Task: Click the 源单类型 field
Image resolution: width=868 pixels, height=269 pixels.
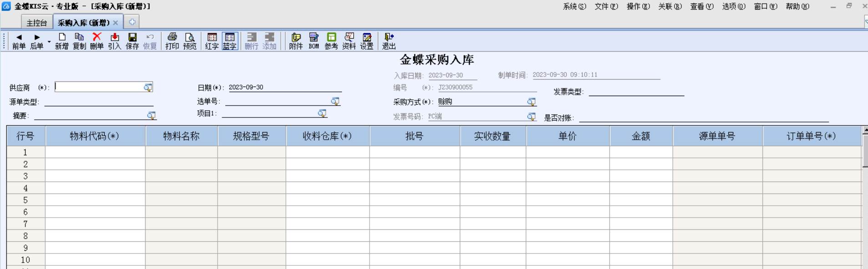Action: click(99, 102)
